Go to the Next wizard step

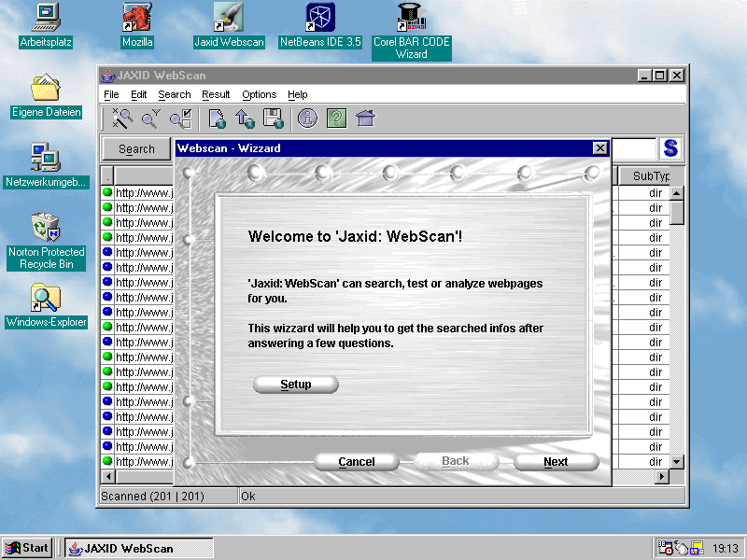point(556,461)
